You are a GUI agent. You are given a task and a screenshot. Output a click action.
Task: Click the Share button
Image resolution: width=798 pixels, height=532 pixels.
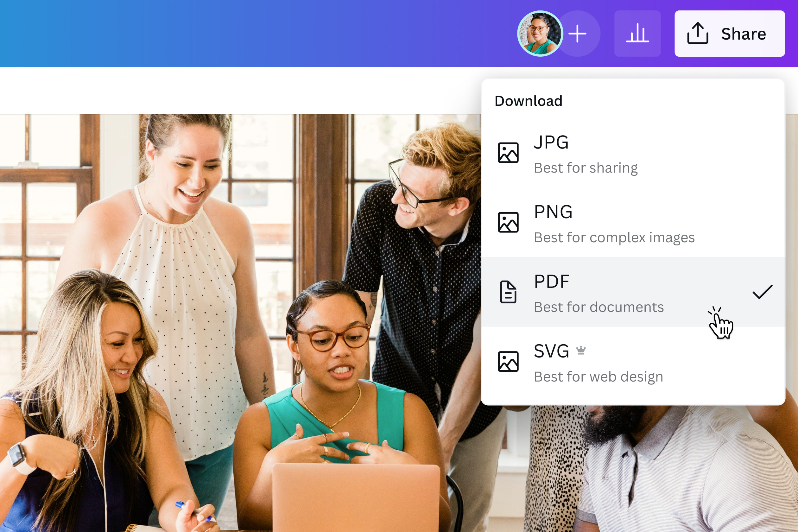click(730, 34)
